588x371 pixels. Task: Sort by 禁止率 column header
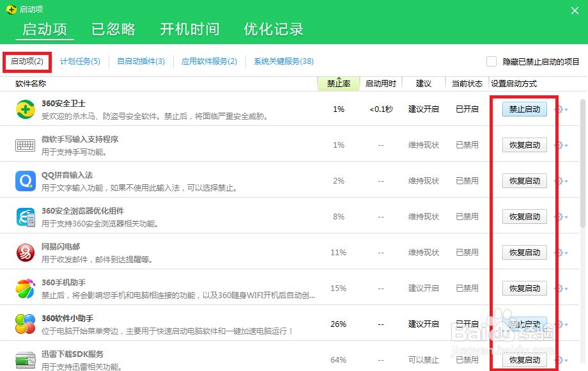click(x=339, y=84)
